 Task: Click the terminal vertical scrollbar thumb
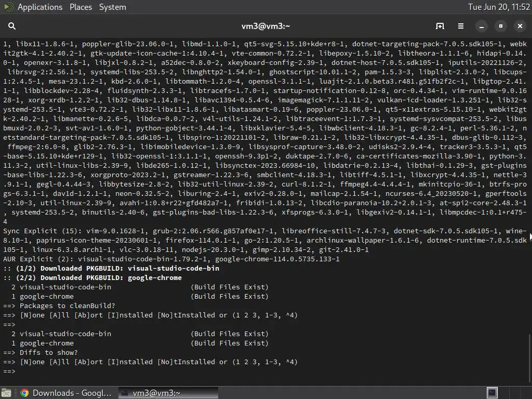pyautogui.click(x=529, y=359)
